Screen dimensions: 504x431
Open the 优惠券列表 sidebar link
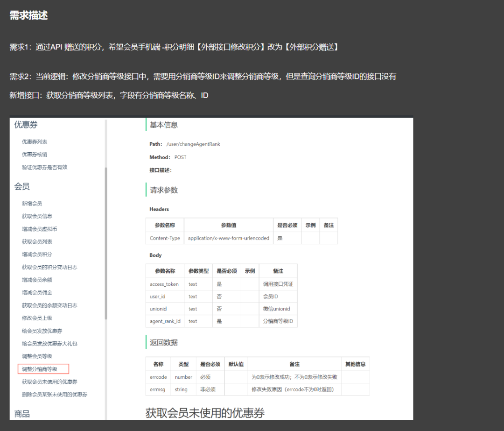35,142
